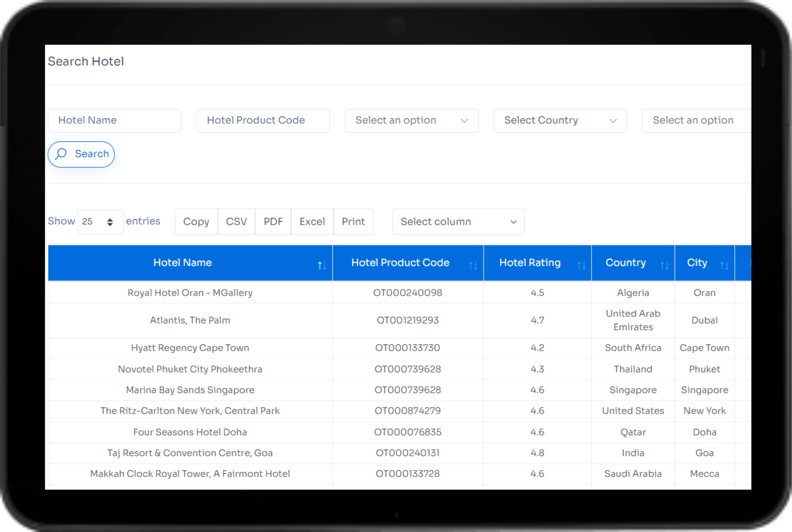Click the India country cell
792x532 pixels.
[633, 453]
